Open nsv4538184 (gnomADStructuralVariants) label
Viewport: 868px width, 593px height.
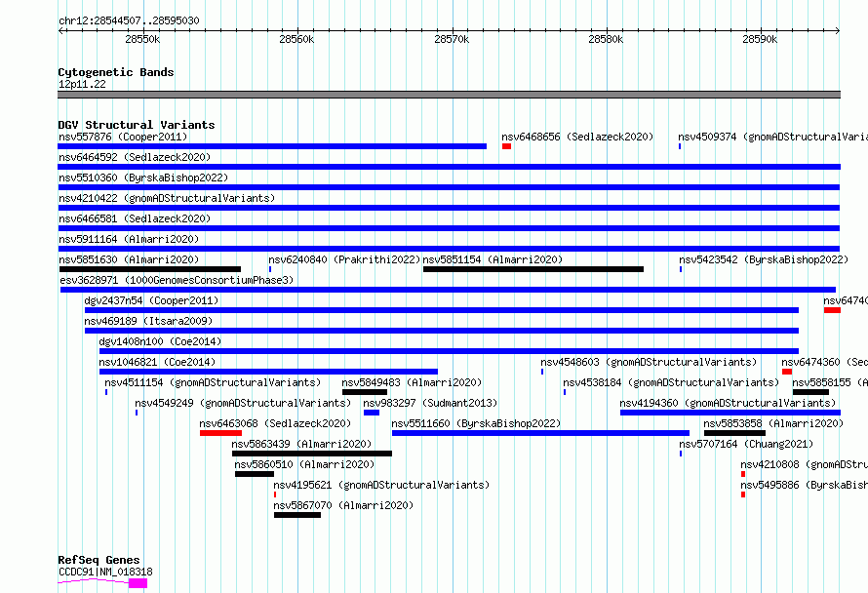pos(671,382)
